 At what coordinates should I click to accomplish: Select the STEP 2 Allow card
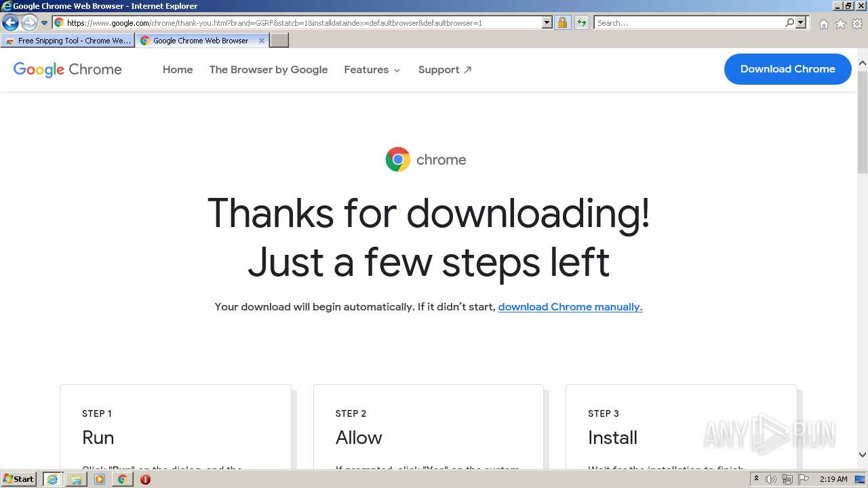429,427
